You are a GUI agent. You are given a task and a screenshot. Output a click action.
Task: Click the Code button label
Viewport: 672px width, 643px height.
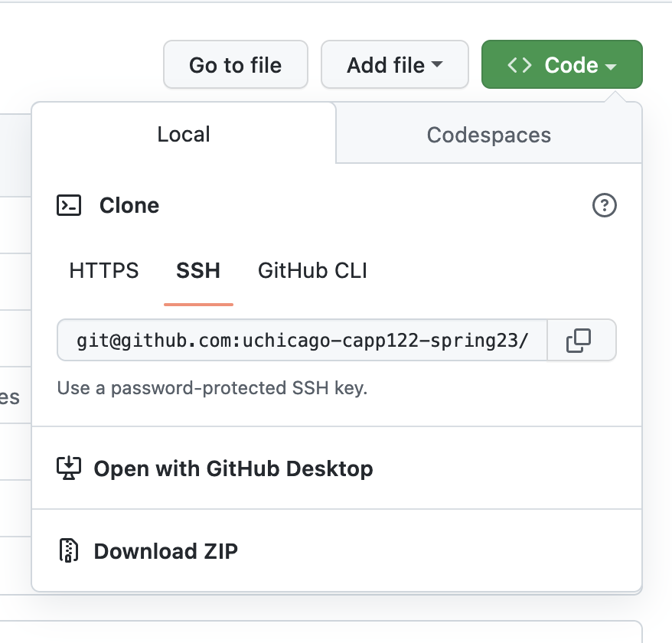coord(571,65)
